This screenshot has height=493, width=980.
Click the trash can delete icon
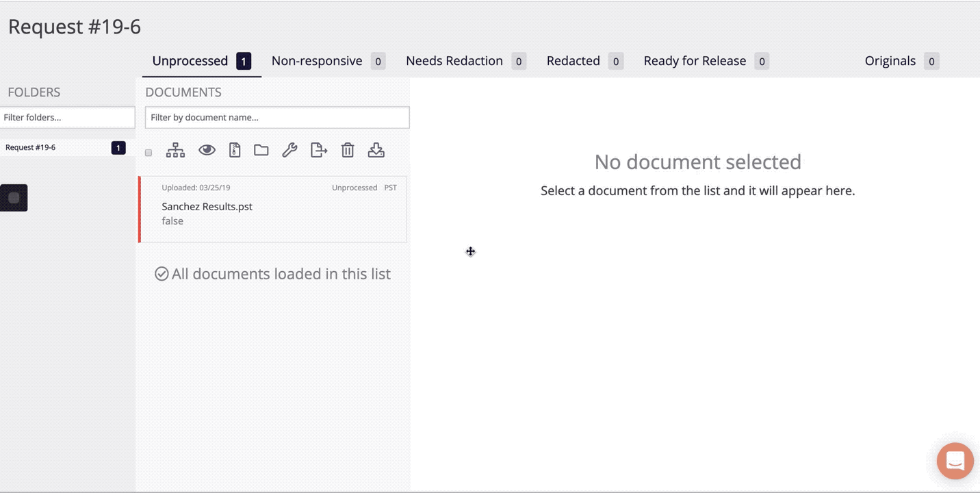point(348,151)
